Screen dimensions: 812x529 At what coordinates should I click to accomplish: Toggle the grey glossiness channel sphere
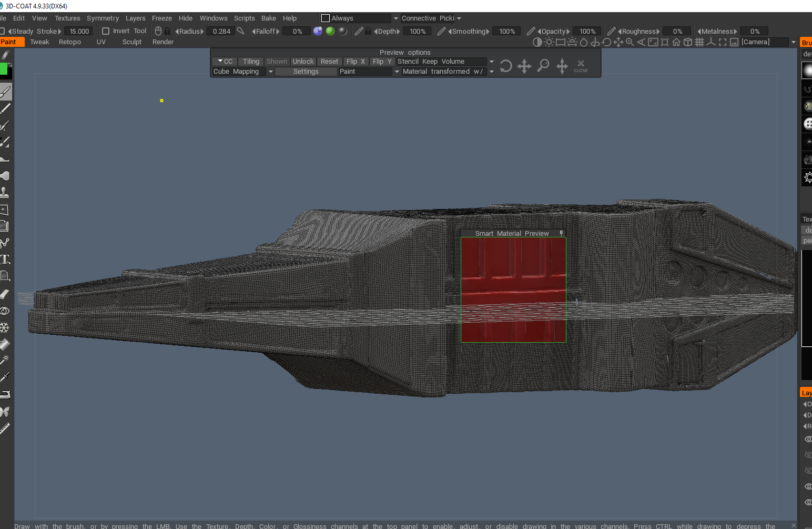click(x=343, y=31)
